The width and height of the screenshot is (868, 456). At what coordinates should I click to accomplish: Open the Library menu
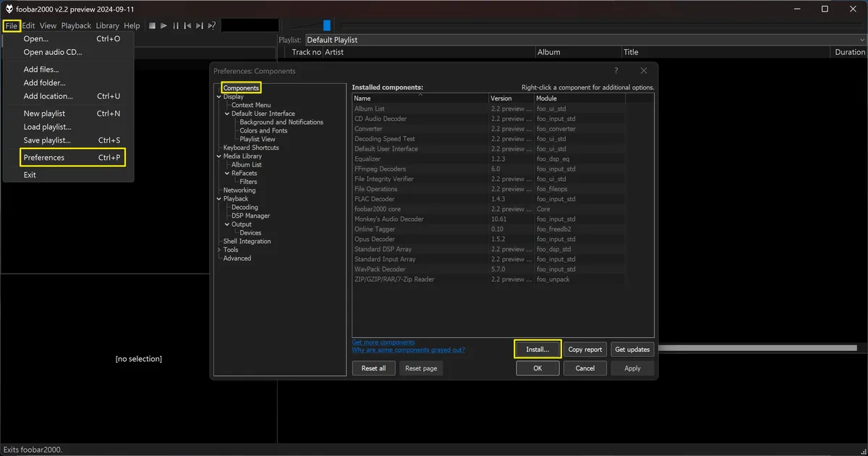tap(107, 25)
